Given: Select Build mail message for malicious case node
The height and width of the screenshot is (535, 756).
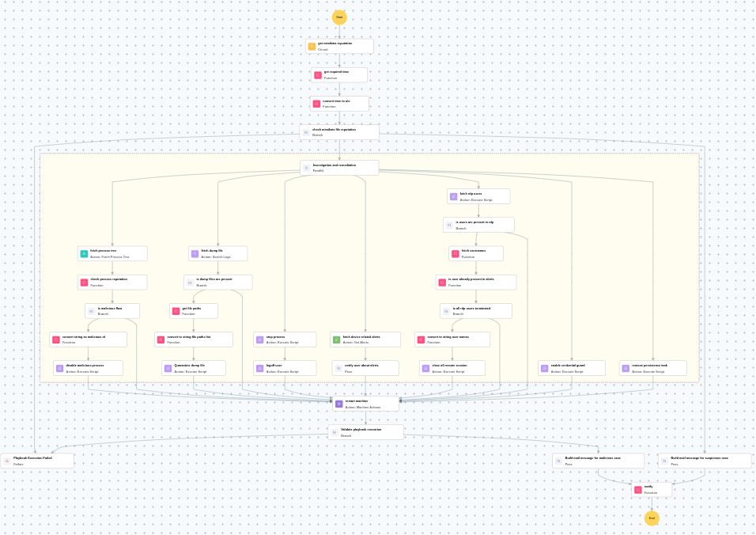Looking at the screenshot, I should pyautogui.click(x=599, y=461).
